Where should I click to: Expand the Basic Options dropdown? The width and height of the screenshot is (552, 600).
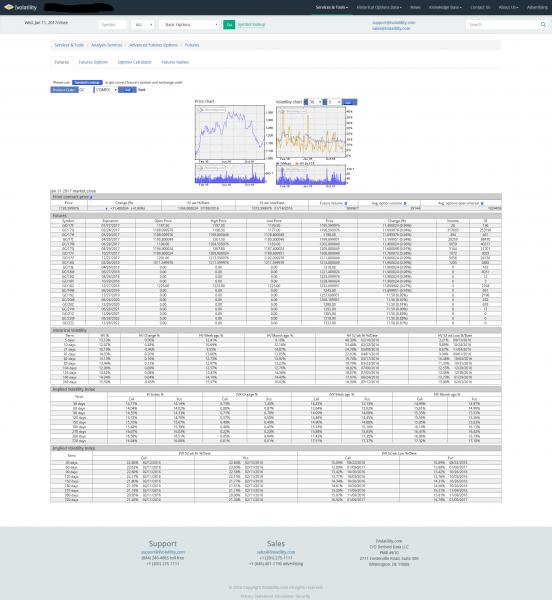[189, 24]
